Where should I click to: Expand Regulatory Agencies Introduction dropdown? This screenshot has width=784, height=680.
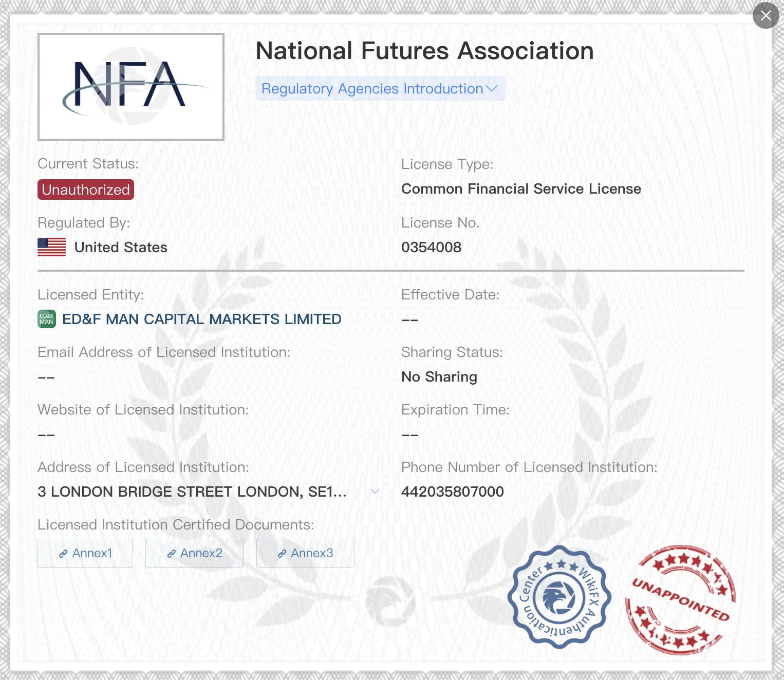click(380, 89)
